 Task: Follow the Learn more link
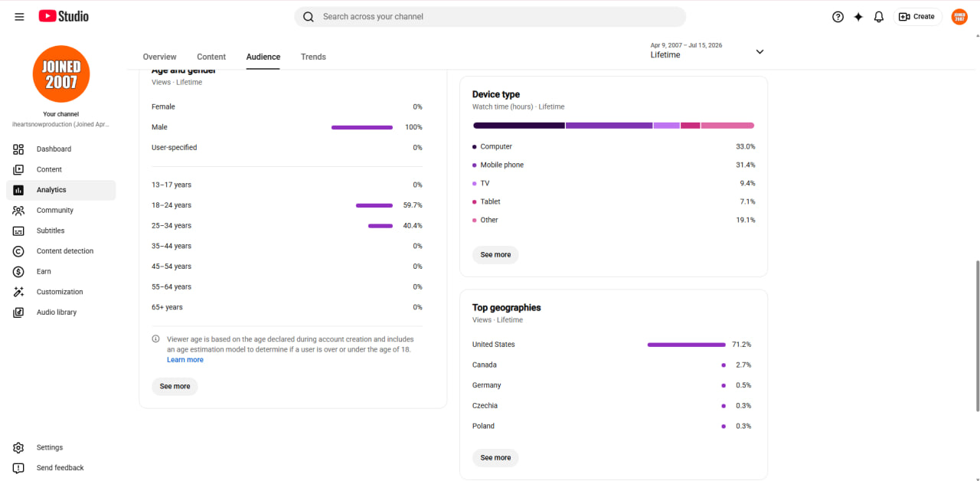[x=185, y=360]
